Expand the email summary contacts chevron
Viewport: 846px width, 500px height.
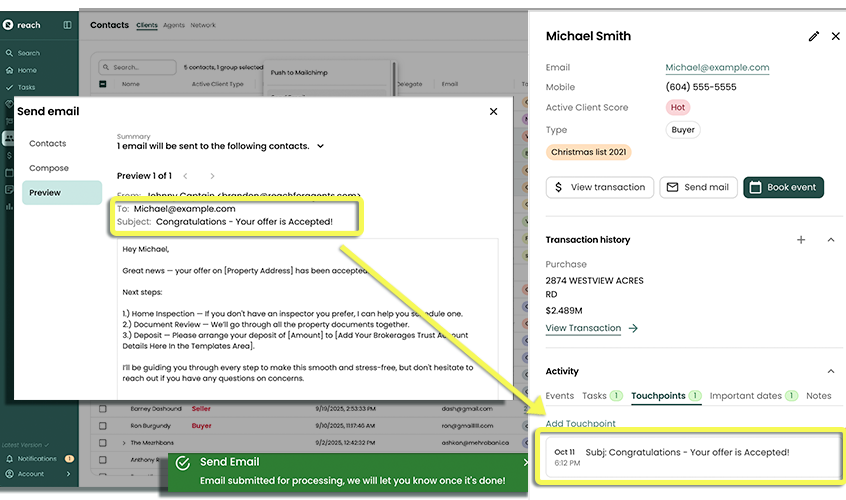point(320,146)
